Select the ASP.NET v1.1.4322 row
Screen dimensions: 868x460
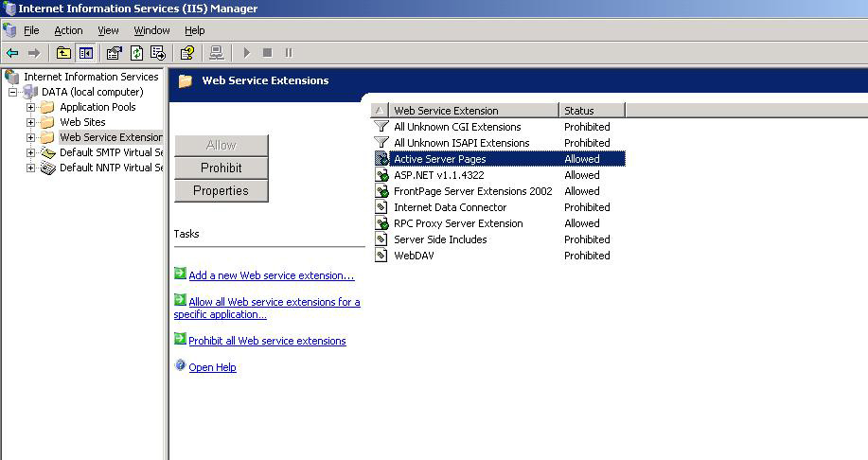click(500, 175)
